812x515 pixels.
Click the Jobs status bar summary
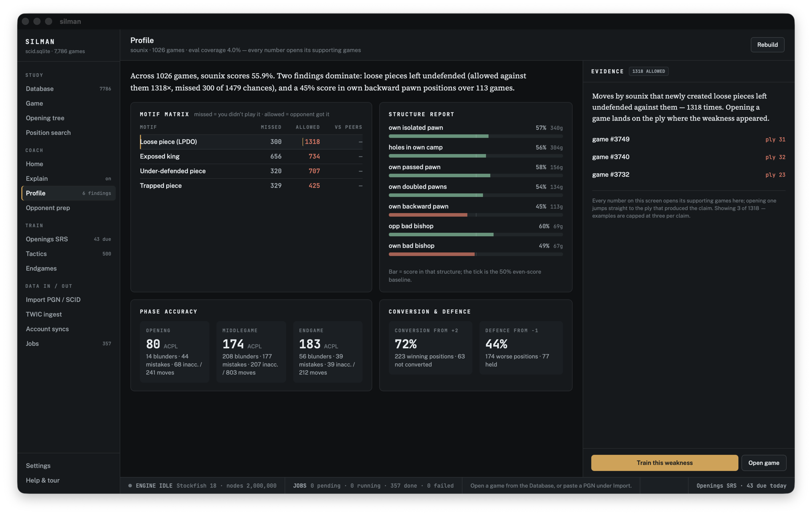click(373, 486)
